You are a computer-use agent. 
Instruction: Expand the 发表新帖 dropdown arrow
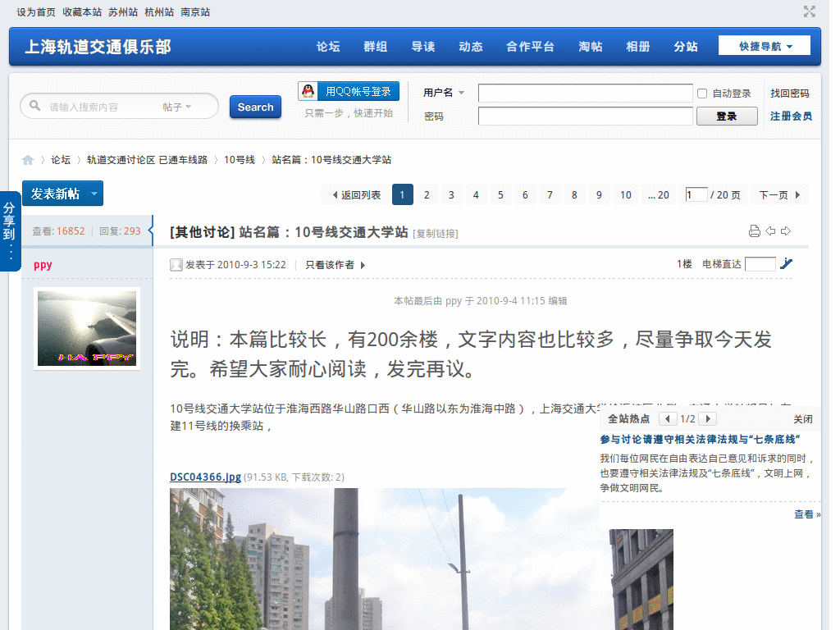[x=94, y=194]
